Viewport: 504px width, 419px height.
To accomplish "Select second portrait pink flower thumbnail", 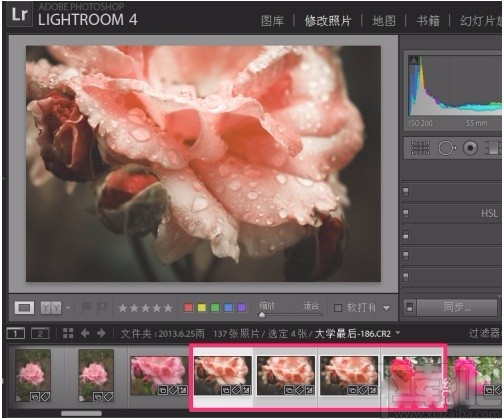I will pos(96,375).
